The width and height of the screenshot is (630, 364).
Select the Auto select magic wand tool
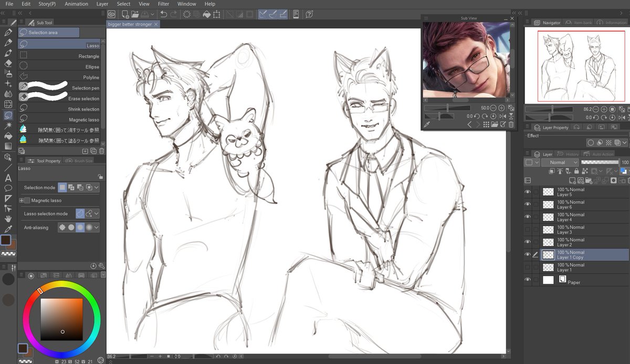pyautogui.click(x=8, y=125)
